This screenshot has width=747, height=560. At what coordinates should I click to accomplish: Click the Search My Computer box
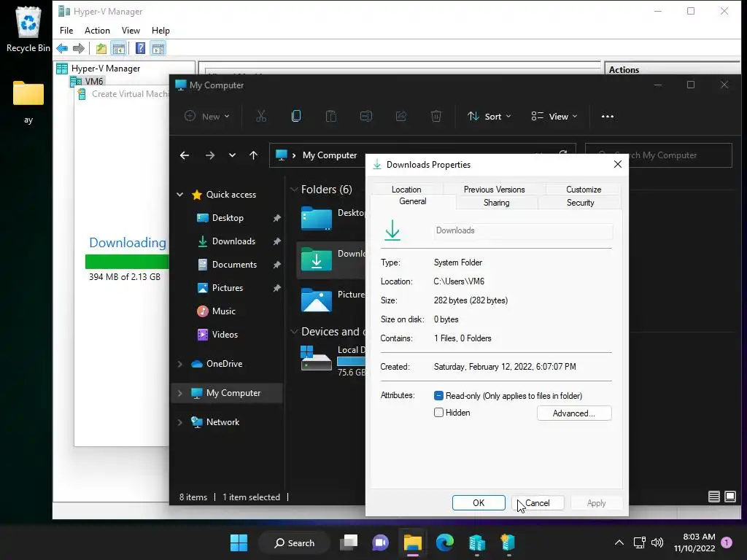(658, 155)
